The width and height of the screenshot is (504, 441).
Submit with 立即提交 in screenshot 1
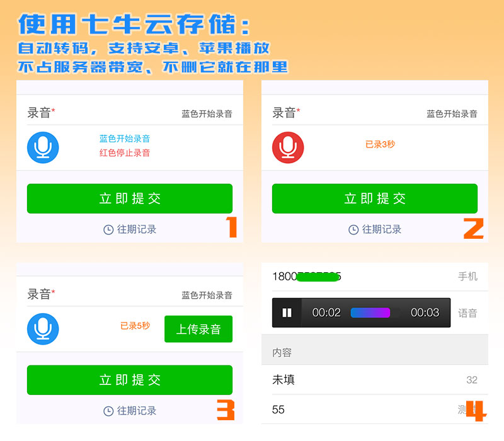click(130, 198)
